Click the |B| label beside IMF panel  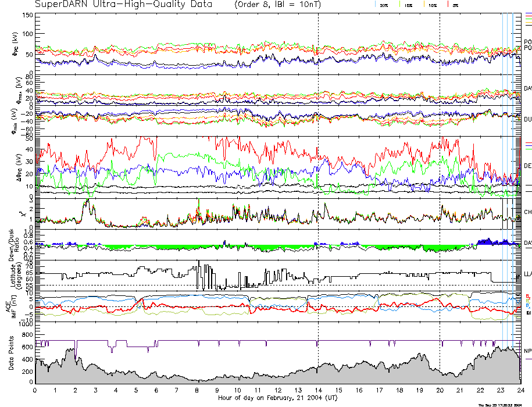coord(529,313)
